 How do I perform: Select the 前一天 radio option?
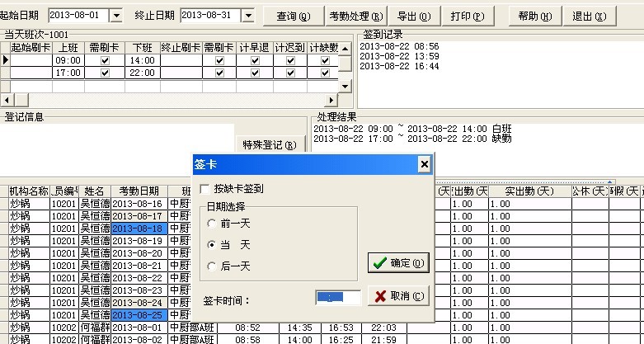pyautogui.click(x=213, y=224)
